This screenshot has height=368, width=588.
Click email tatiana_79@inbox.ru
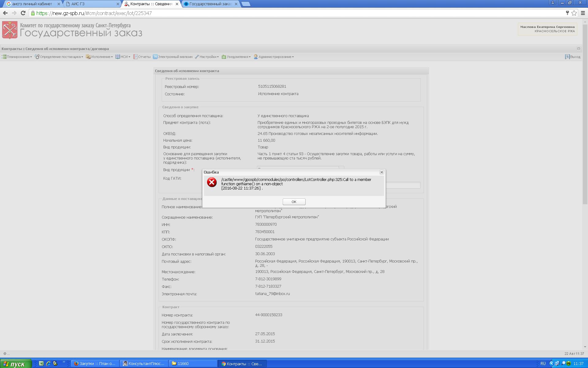coord(273,294)
